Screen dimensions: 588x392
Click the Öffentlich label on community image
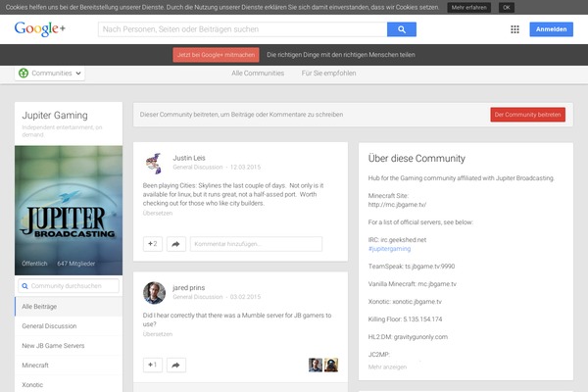pyautogui.click(x=34, y=264)
